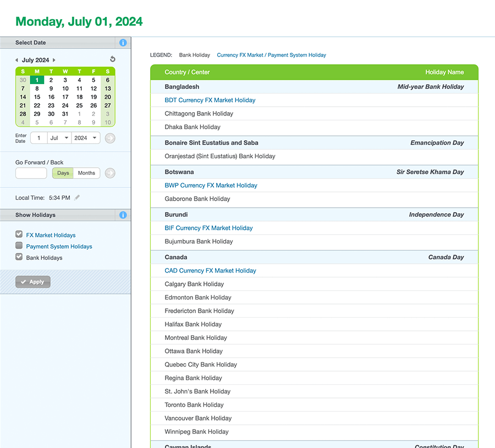Toggle Bank Holidays checkbox

point(19,257)
